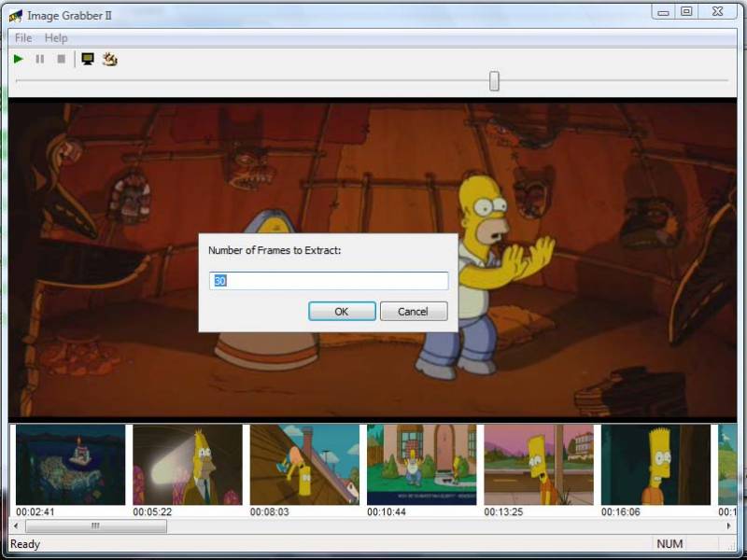Open the Help menu

(56, 38)
